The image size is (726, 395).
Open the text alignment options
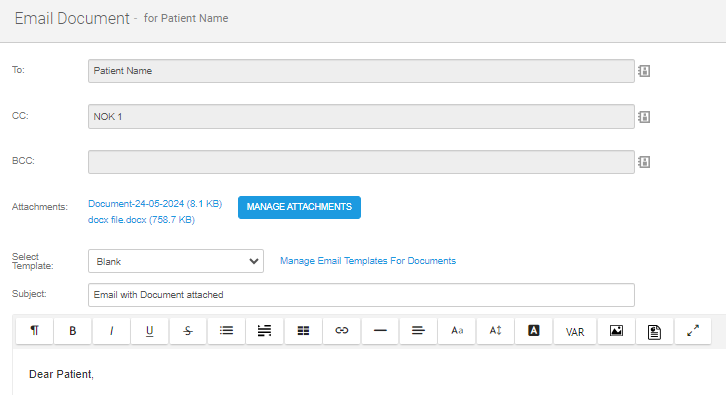click(418, 331)
